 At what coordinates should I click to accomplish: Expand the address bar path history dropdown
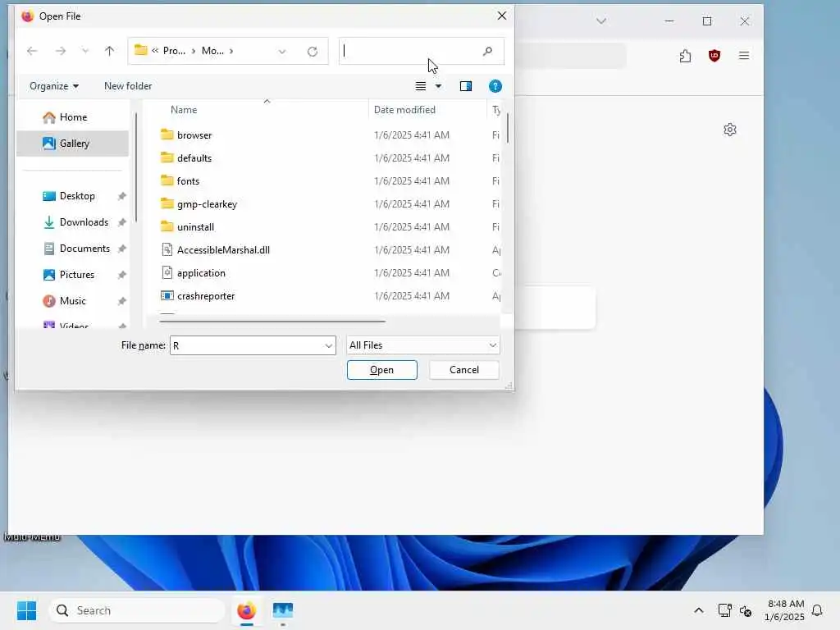282,52
